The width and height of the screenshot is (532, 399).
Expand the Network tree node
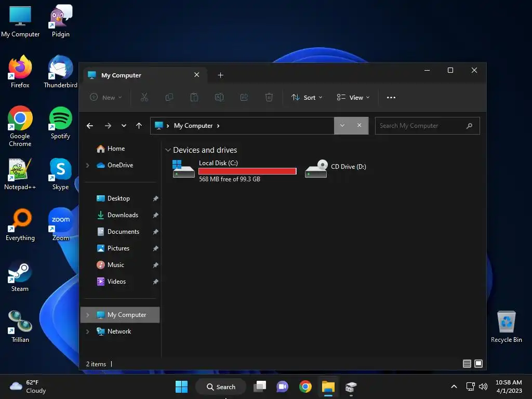(87, 331)
